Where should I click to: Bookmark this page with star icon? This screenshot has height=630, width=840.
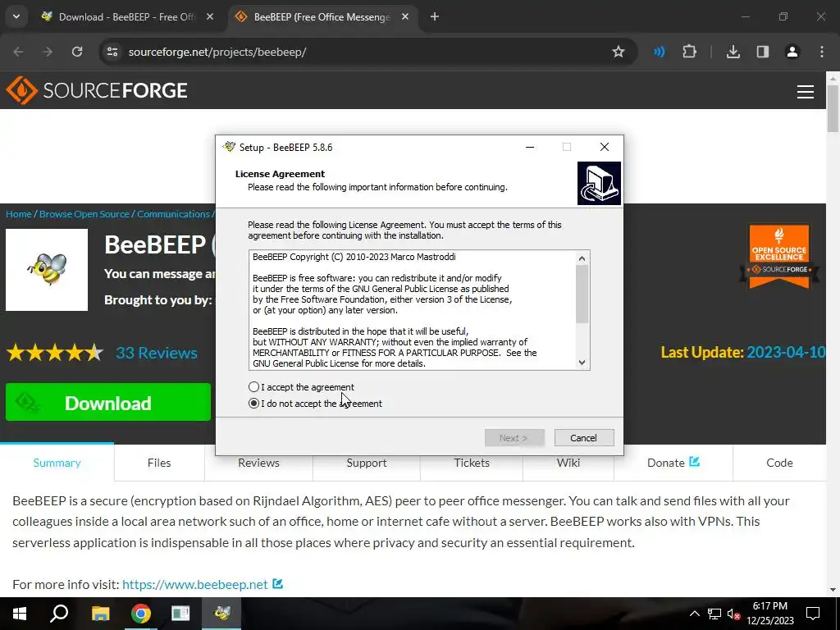tap(619, 52)
